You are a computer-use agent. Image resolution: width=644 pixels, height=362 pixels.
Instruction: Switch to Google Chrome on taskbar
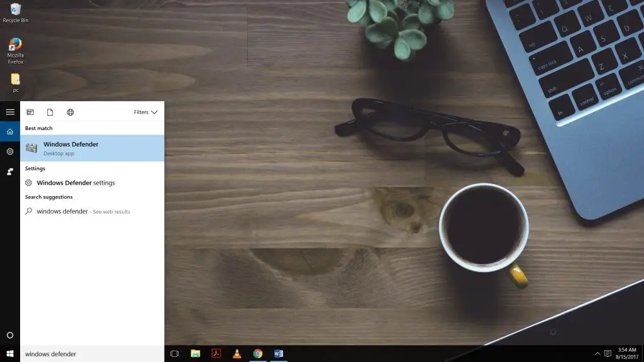tap(258, 354)
